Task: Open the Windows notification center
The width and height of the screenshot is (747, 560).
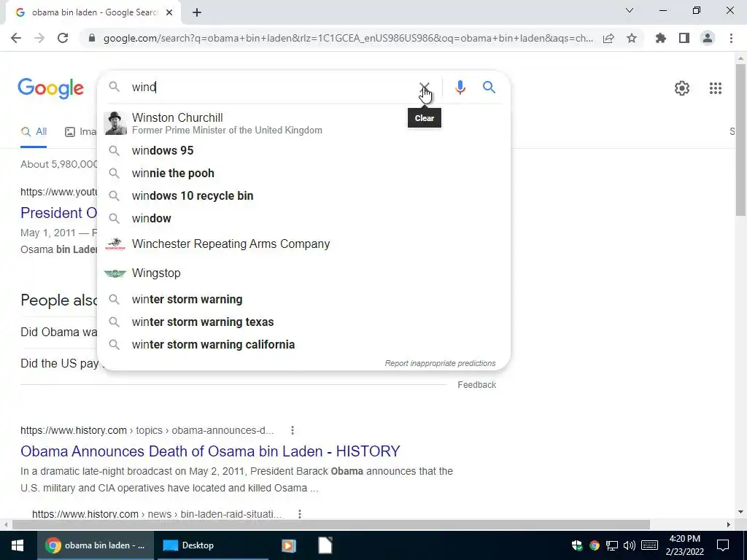Action: tap(723, 545)
